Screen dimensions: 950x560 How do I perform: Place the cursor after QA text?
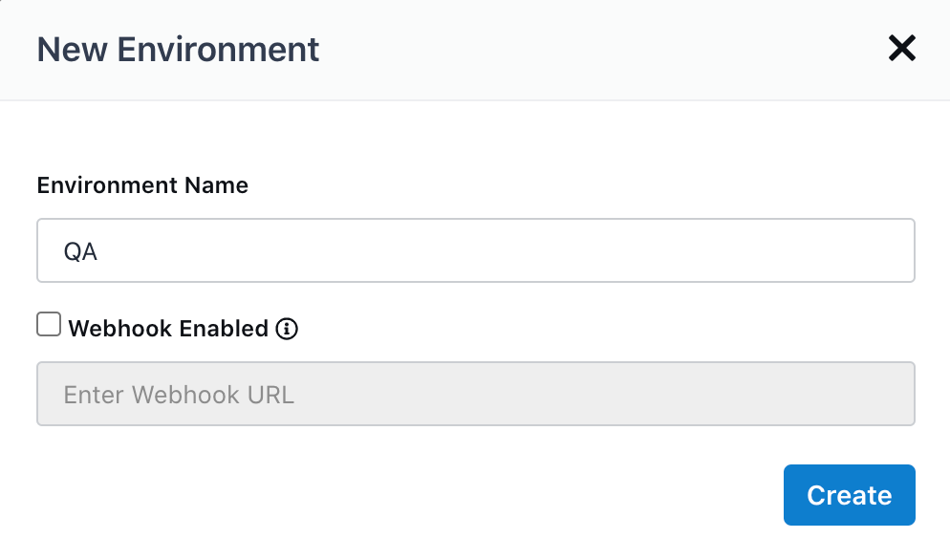click(98, 251)
